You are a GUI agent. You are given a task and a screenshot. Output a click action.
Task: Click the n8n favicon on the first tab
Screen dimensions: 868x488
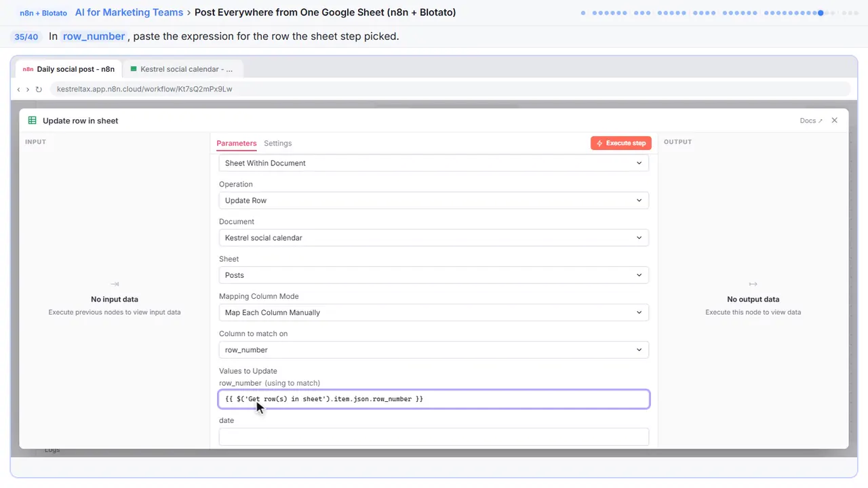(28, 69)
